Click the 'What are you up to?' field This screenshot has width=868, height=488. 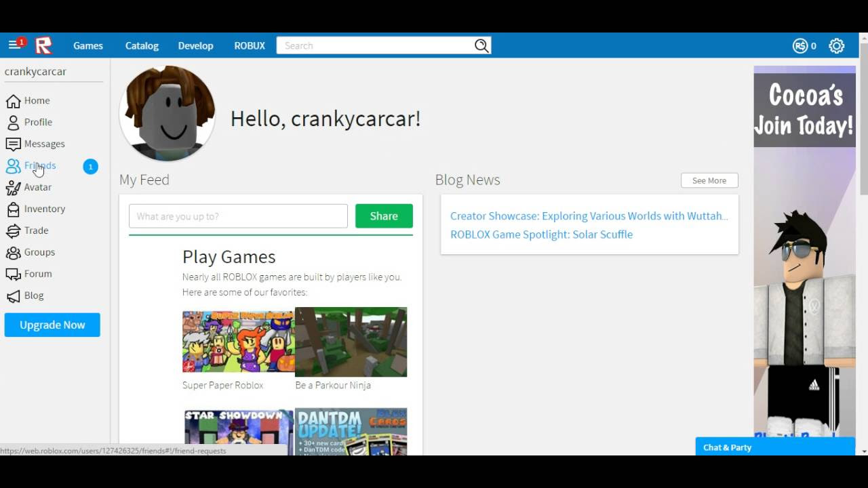(x=238, y=216)
